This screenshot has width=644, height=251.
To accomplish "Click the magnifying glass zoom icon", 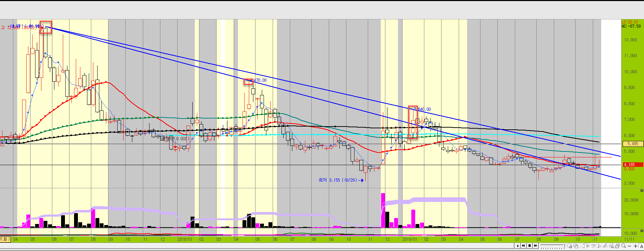I will pyautogui.click(x=623, y=246).
